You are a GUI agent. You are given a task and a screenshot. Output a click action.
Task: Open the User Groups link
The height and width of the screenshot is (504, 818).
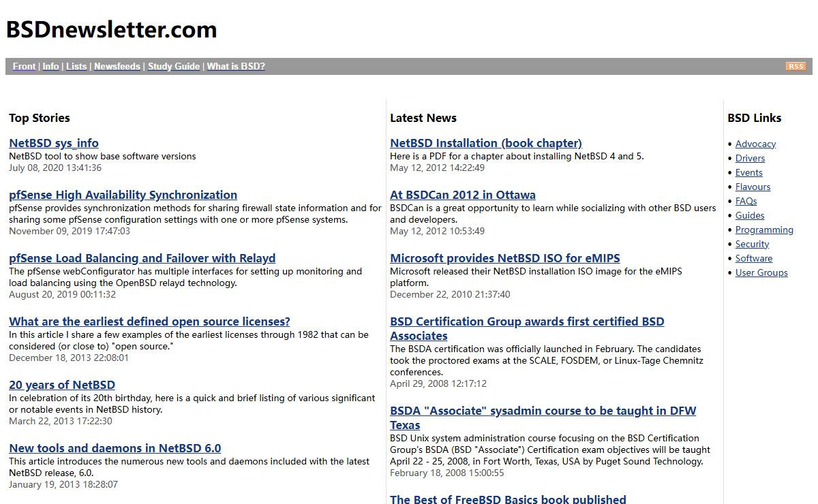click(761, 272)
